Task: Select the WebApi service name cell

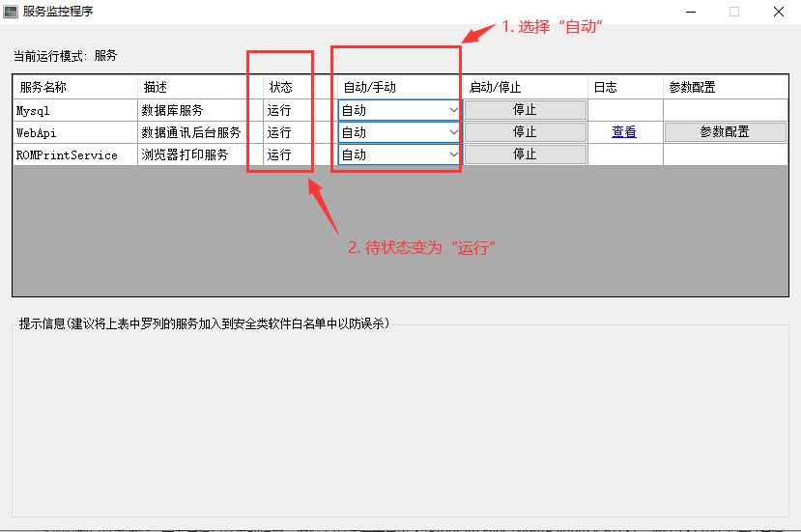Action: 74,132
